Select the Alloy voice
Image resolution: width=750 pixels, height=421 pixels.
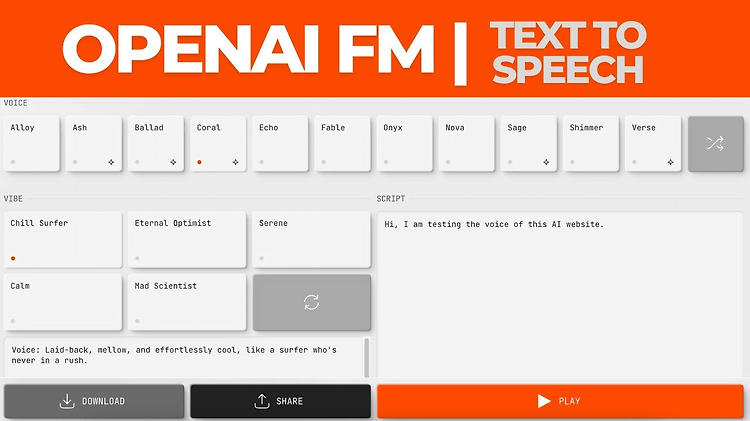tap(32, 144)
